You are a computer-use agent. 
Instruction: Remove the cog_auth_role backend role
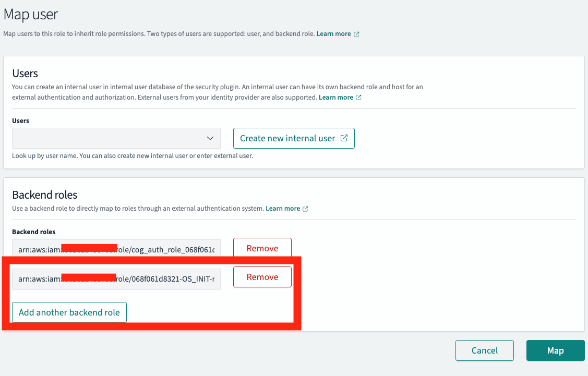pos(262,248)
